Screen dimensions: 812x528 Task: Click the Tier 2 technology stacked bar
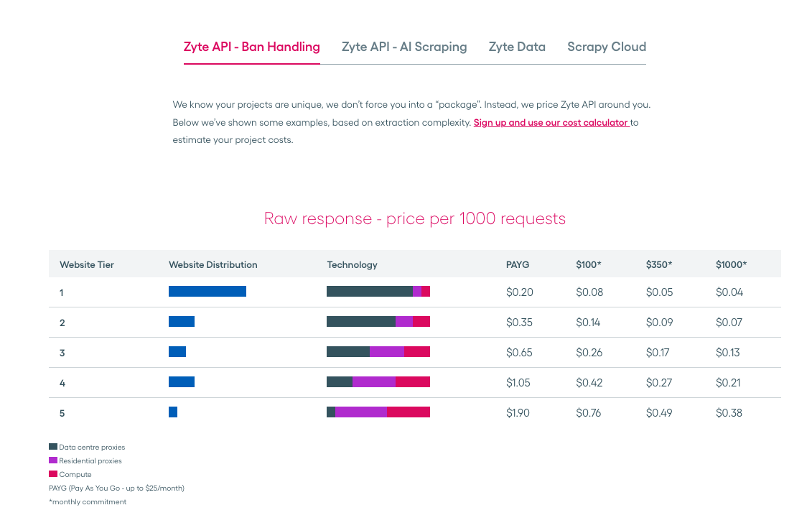point(378,321)
